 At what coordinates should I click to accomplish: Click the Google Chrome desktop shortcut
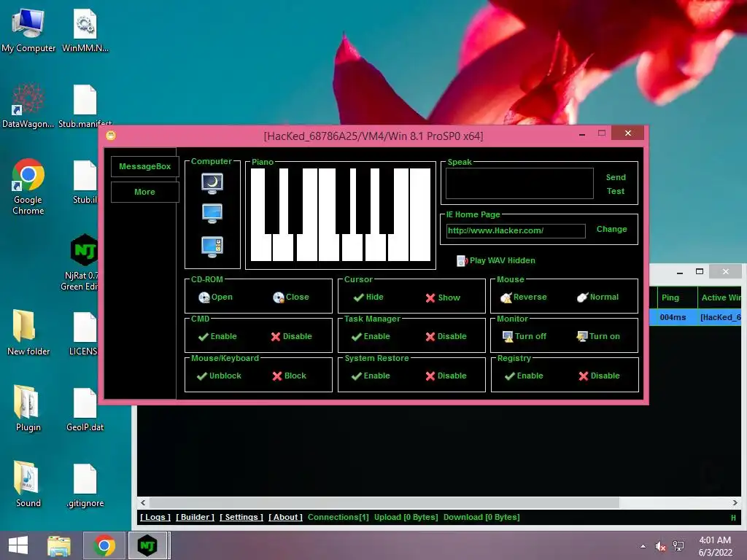tap(28, 187)
